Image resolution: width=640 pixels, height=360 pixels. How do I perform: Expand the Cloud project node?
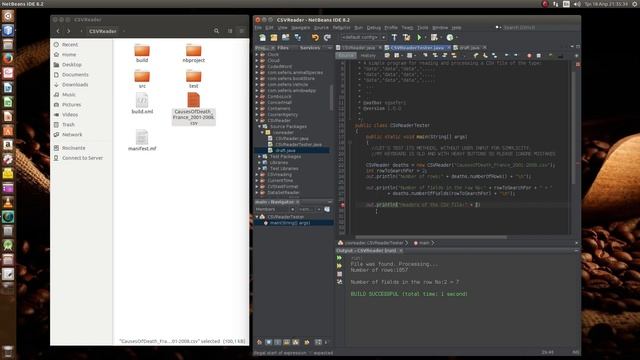pyautogui.click(x=257, y=60)
